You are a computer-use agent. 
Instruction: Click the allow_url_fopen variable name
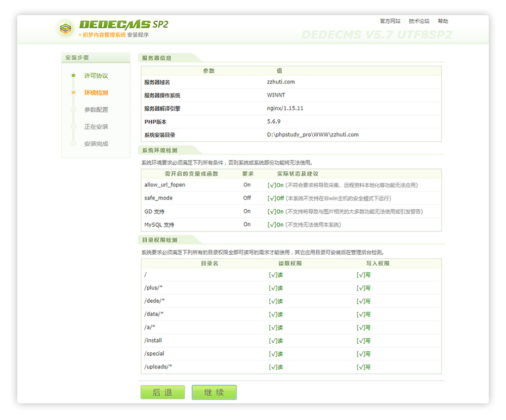click(x=164, y=184)
